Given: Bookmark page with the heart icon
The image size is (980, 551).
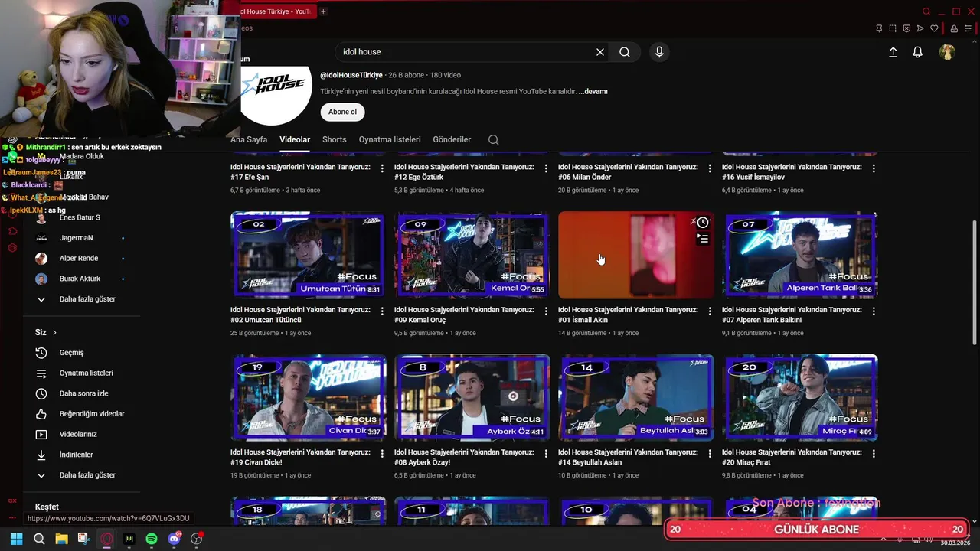Looking at the screenshot, I should pos(934,28).
